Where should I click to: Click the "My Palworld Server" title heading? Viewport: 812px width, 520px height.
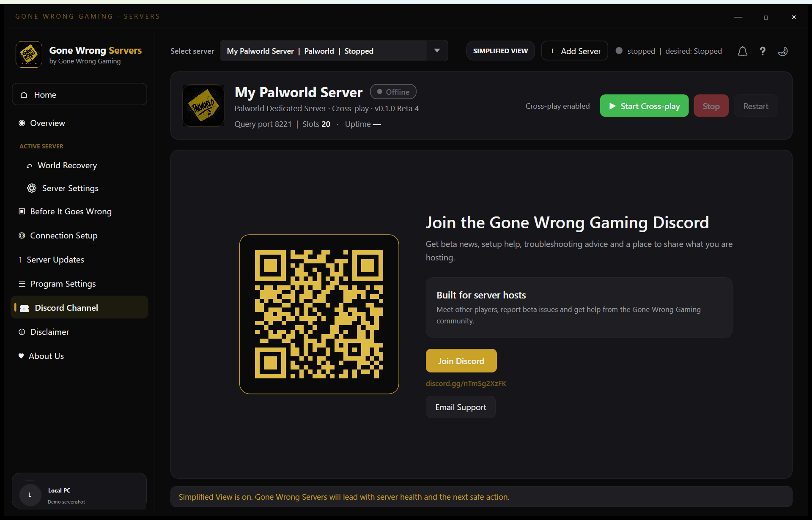(299, 92)
